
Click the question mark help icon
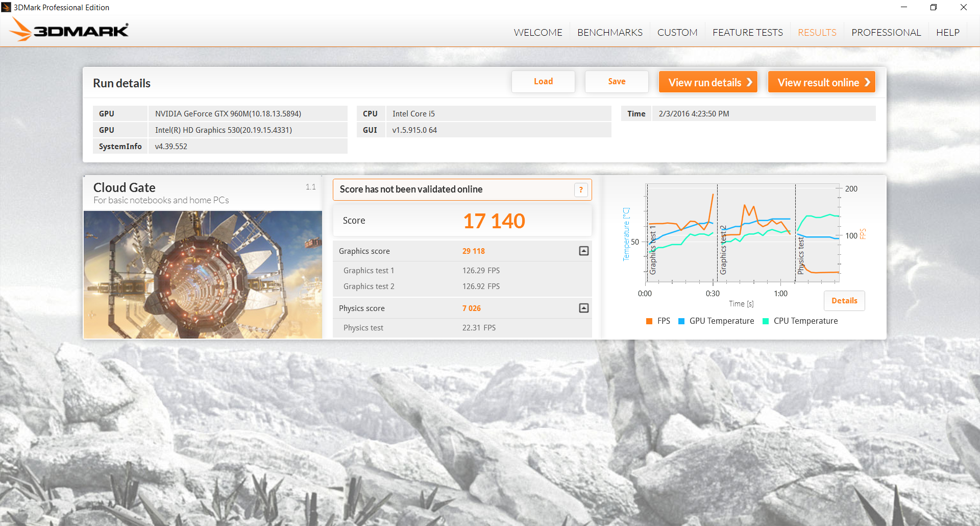point(581,190)
